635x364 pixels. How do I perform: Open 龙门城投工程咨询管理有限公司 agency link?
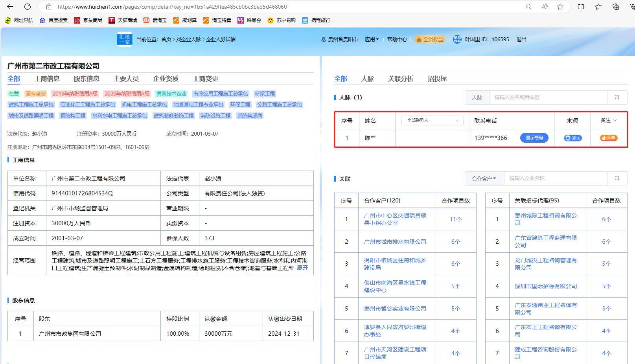[x=546, y=264]
